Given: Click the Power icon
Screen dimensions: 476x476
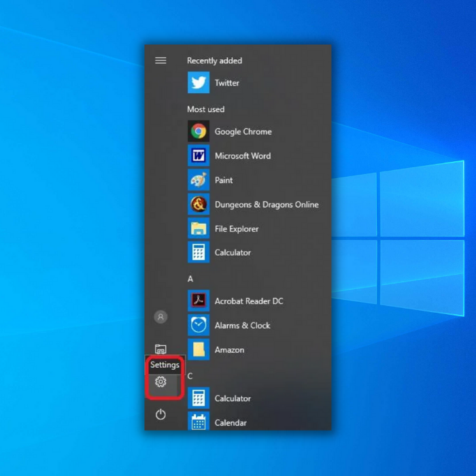Looking at the screenshot, I should pyautogui.click(x=160, y=414).
